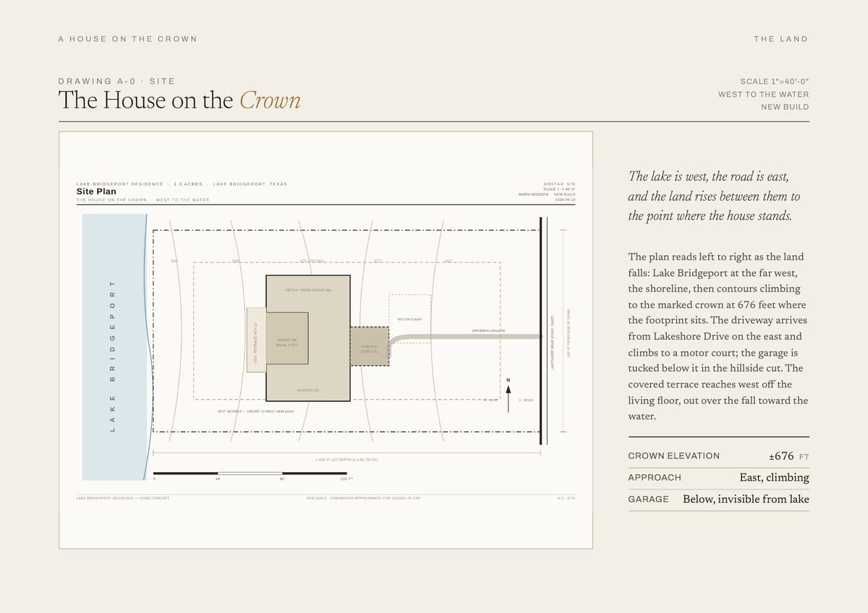Click the Crown Elevation ±676 FT row

pyautogui.click(x=718, y=456)
